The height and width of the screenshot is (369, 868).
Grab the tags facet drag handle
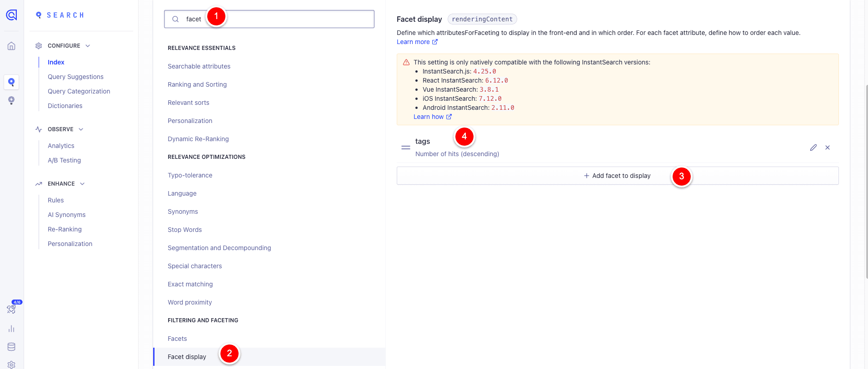tap(406, 148)
